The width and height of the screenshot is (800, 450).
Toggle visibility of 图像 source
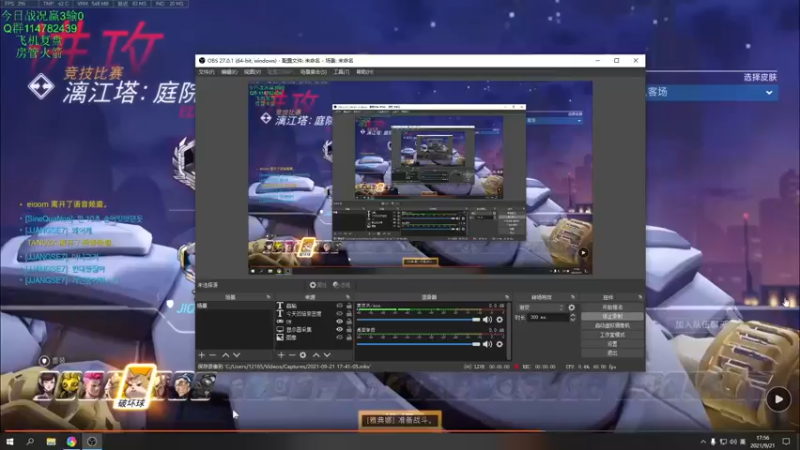pos(339,337)
